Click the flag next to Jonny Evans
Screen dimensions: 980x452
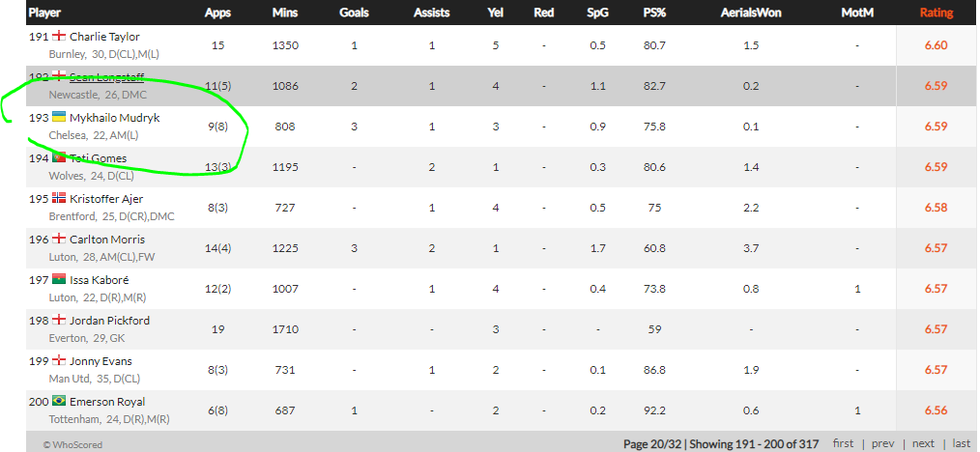click(x=58, y=361)
